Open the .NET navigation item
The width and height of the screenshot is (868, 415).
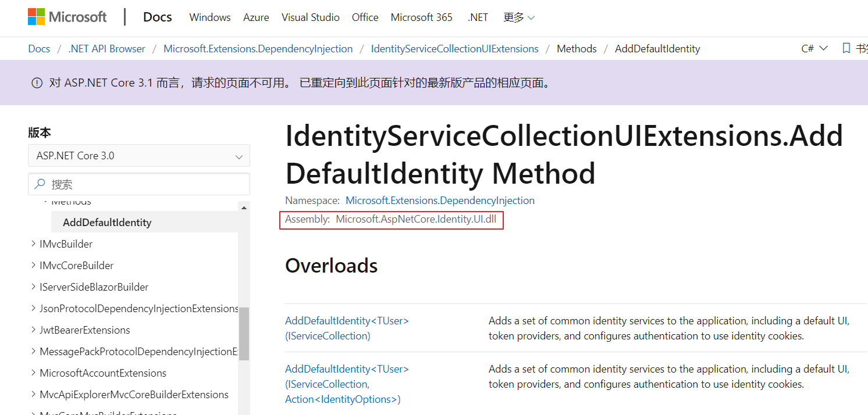(x=478, y=17)
